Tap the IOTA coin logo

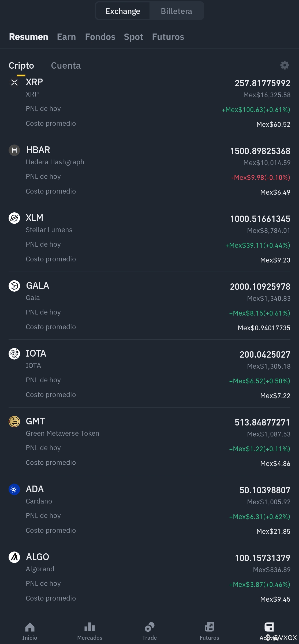point(14,354)
